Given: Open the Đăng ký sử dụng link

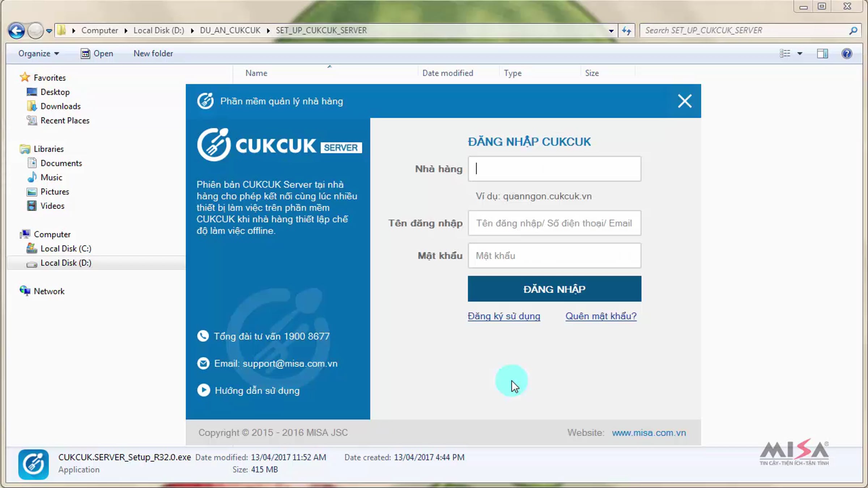Looking at the screenshot, I should point(504,316).
